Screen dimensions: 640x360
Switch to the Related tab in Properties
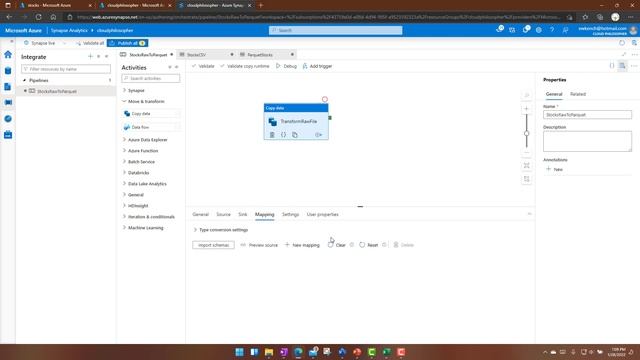coord(578,94)
